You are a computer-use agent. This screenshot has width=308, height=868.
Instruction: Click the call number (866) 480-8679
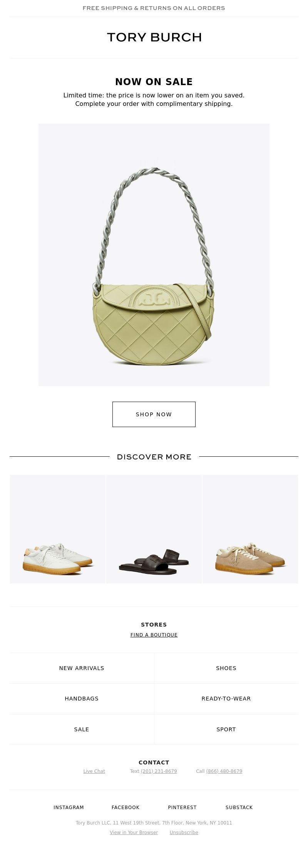click(x=224, y=771)
